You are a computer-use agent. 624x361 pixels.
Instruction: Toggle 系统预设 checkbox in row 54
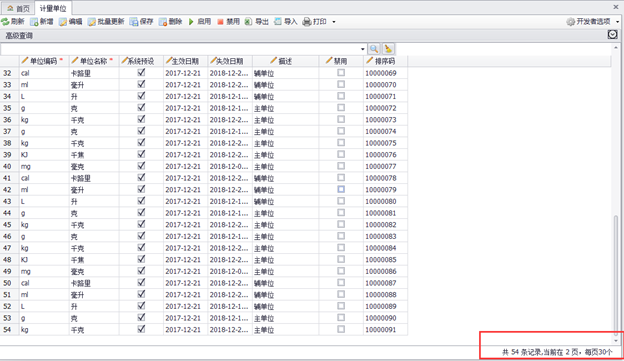(141, 329)
